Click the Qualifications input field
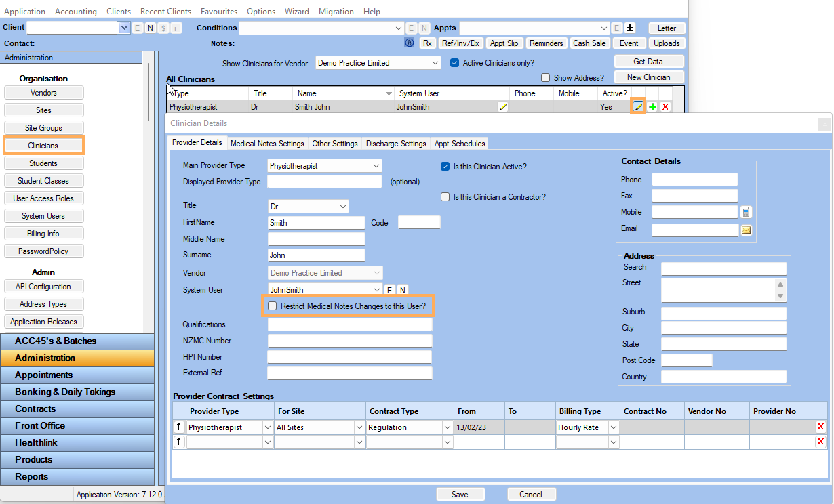Image resolution: width=834 pixels, height=504 pixels. click(349, 324)
